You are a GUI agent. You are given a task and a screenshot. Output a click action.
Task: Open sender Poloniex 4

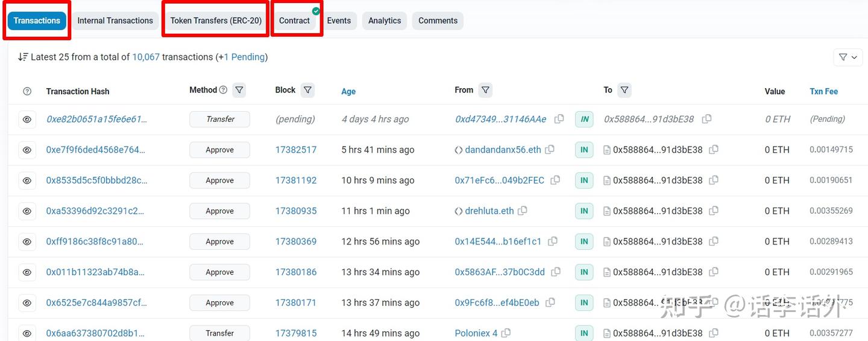click(x=476, y=333)
